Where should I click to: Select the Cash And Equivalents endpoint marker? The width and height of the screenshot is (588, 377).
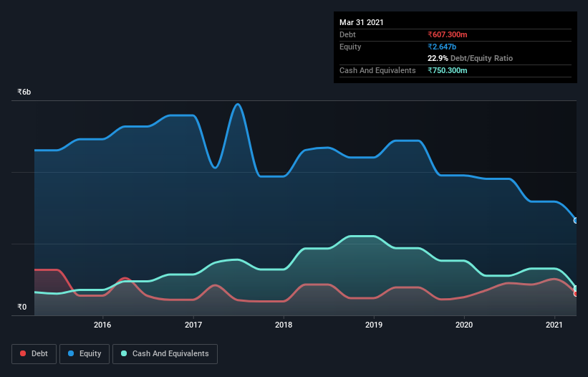(576, 288)
